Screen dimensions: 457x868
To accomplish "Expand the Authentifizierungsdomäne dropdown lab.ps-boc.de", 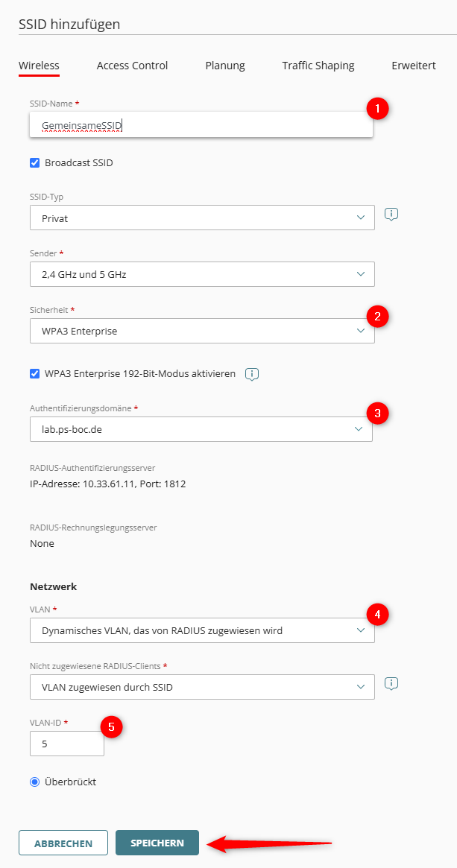I will (201, 429).
